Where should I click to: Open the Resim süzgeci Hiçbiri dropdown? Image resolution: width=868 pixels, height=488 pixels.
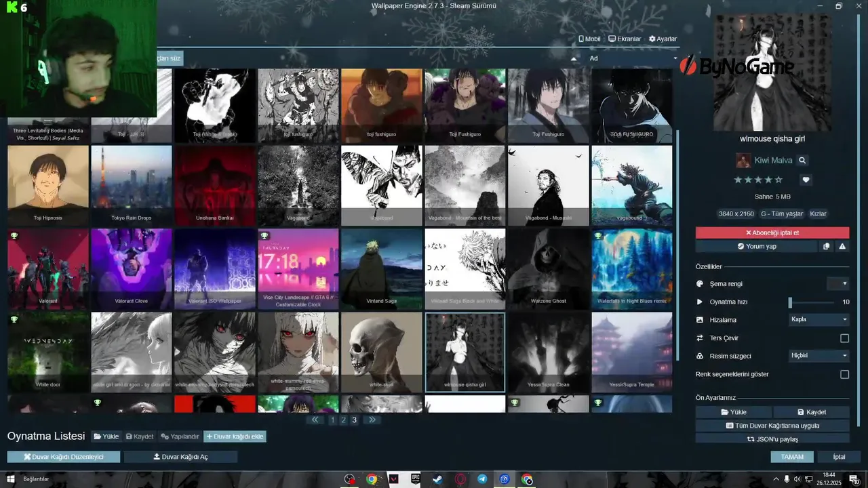(819, 355)
